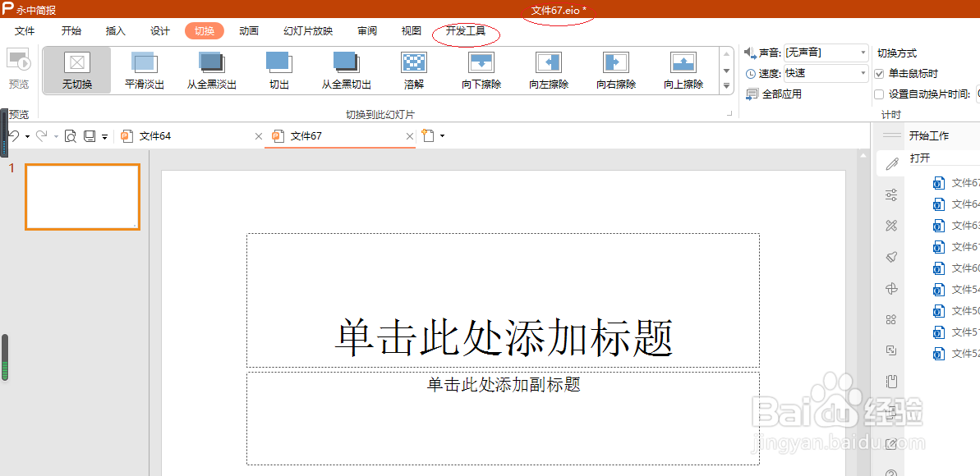
Task: Open the transition group dialog launcher
Action: click(729, 114)
